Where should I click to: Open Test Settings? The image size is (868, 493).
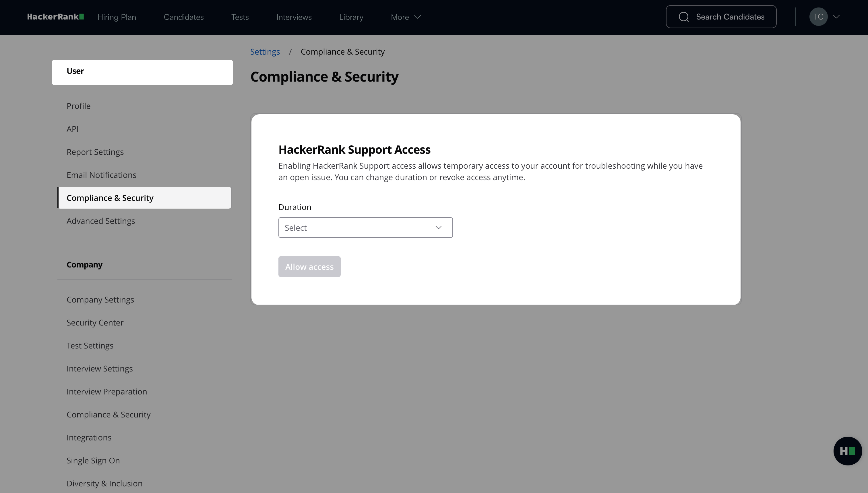coord(90,346)
